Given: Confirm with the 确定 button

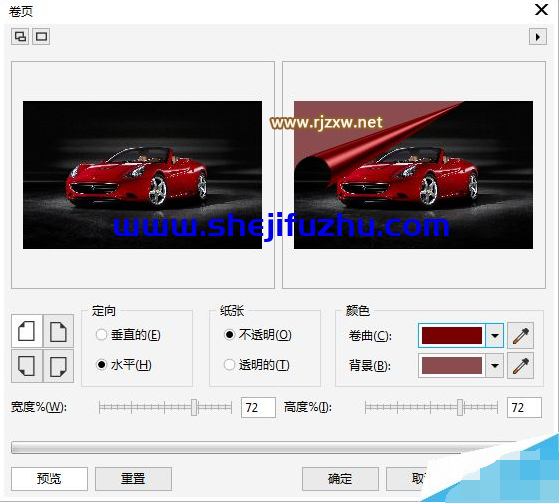Looking at the screenshot, I should pyautogui.click(x=340, y=478).
